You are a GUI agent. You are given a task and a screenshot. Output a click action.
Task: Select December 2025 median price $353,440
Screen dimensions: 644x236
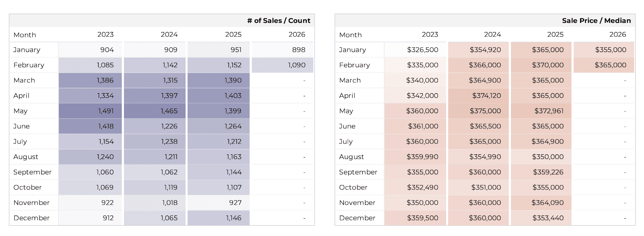(548, 218)
